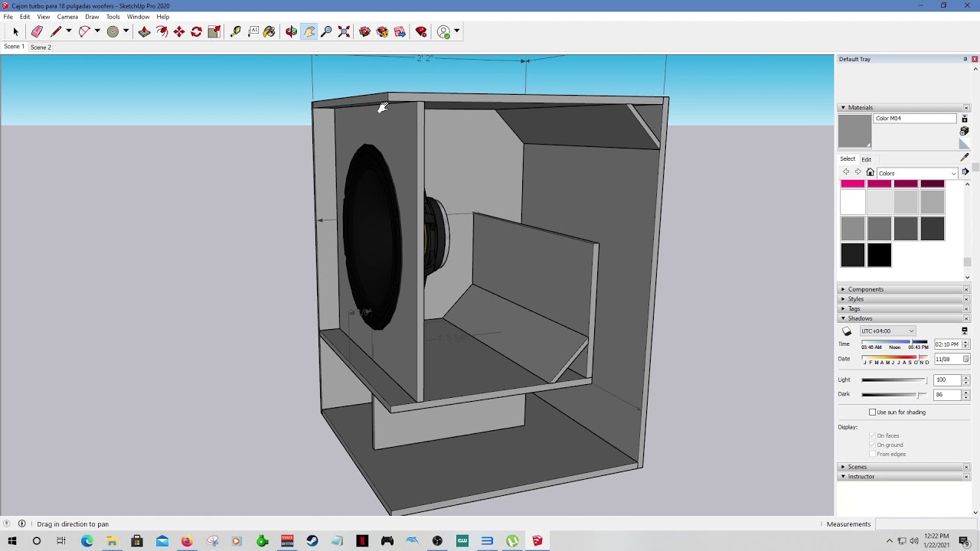The width and height of the screenshot is (980, 551).
Task: Open materials Details arrow menu
Action: (x=965, y=172)
